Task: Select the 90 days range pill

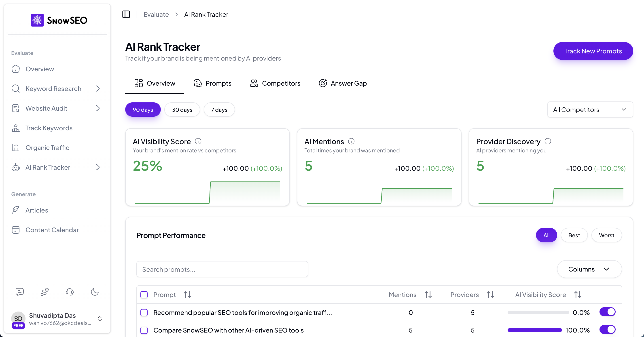Action: click(x=143, y=110)
